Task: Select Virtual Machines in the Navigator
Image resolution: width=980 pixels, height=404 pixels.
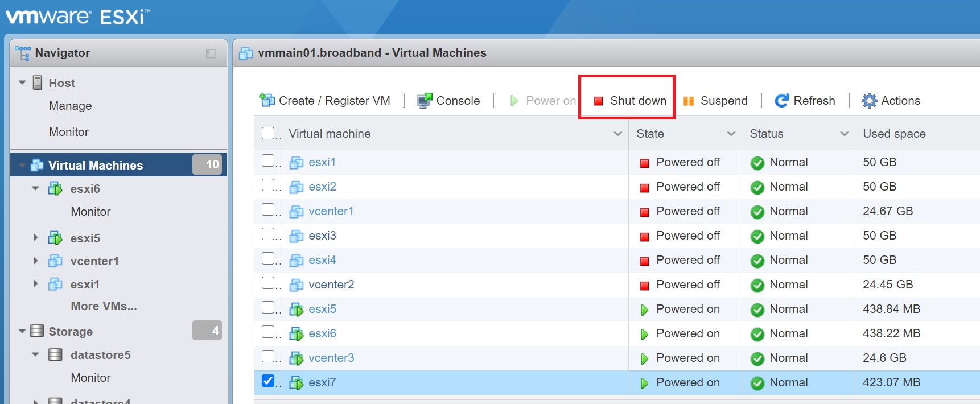Action: point(95,166)
